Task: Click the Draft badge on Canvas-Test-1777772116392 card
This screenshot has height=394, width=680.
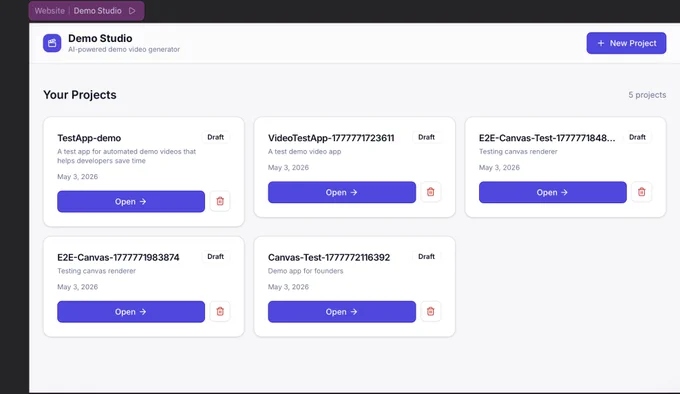Action: tap(426, 257)
